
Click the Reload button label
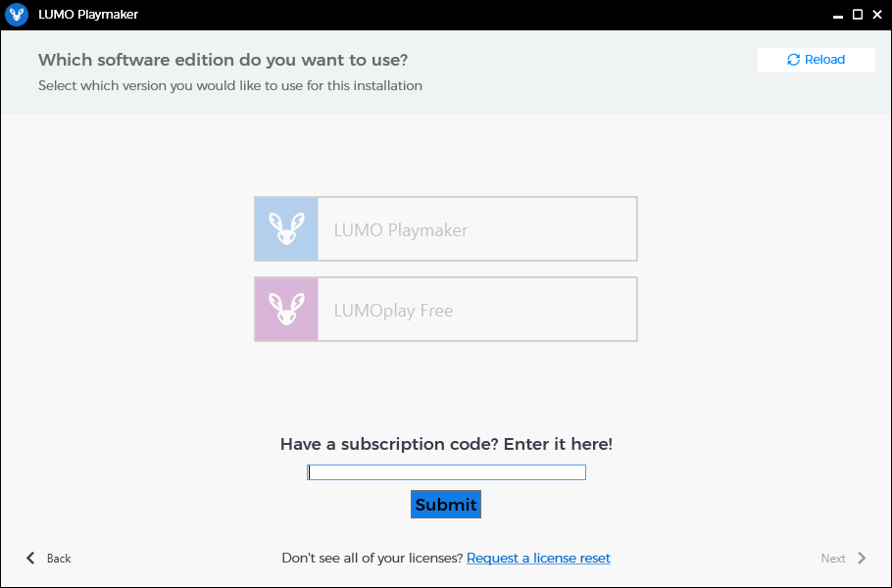click(x=824, y=60)
